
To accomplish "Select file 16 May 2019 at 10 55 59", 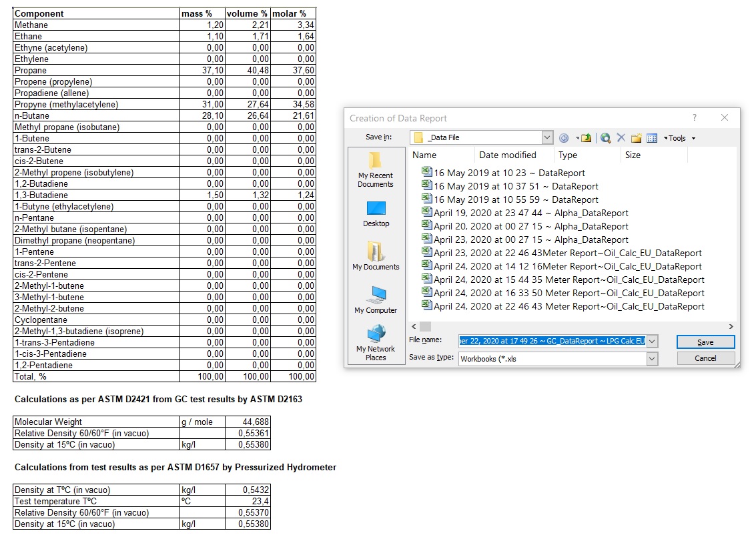I will [510, 199].
